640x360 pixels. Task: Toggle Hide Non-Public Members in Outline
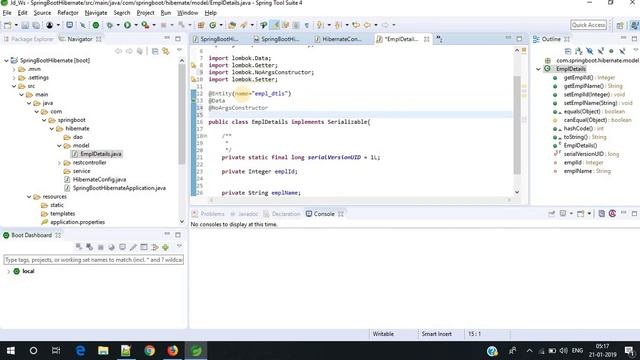click(611, 51)
